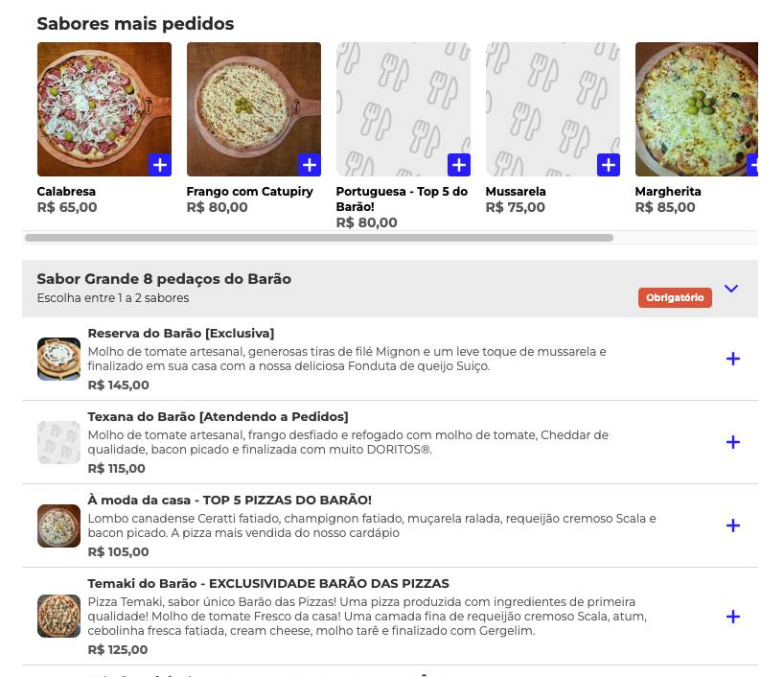Add Reserva do Barão flavor via plus
This screenshot has width=784, height=677.
pos(732,359)
